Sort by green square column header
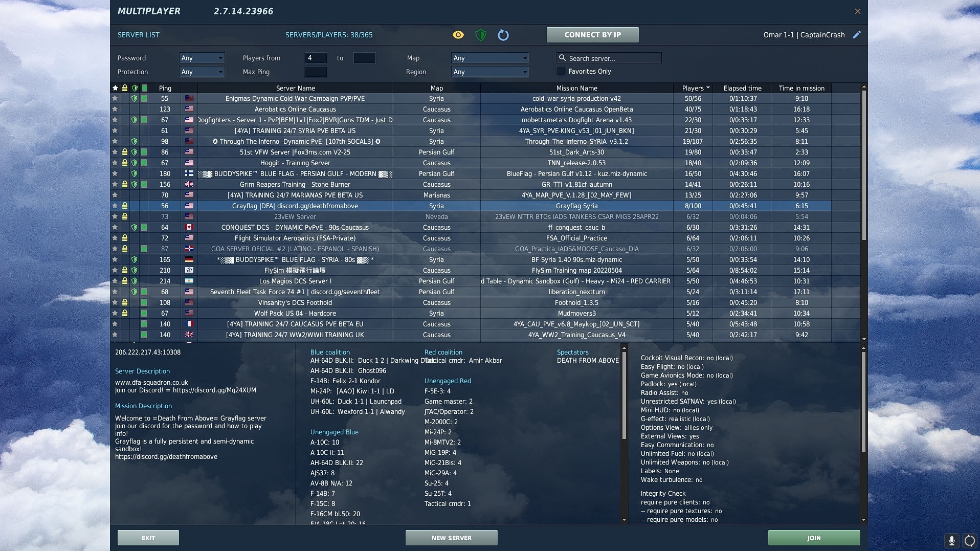 coord(144,88)
